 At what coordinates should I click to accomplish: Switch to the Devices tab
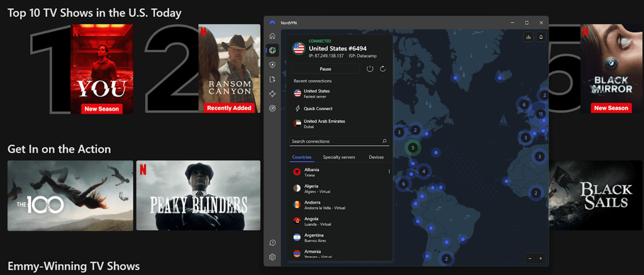pos(376,157)
